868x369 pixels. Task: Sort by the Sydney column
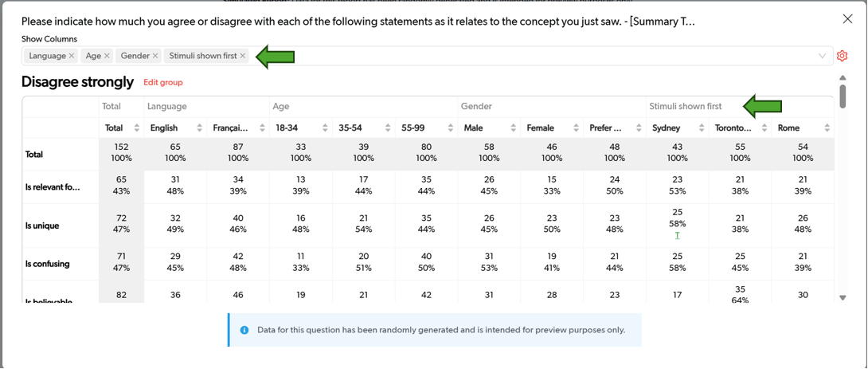click(702, 128)
